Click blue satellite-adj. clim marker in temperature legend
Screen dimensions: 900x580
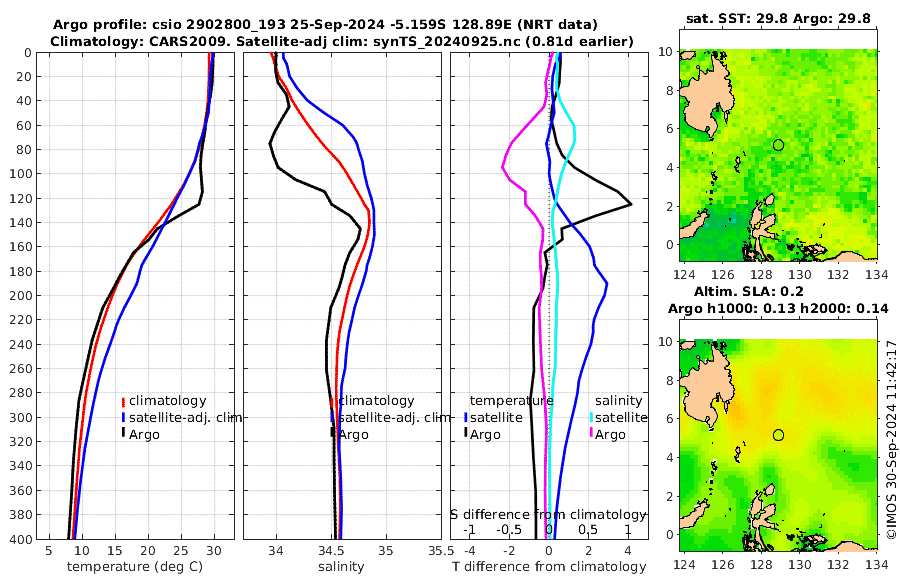pos(123,417)
